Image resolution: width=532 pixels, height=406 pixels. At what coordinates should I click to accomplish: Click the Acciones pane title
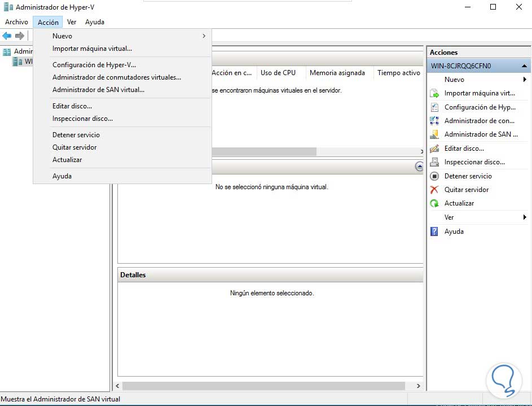(x=443, y=53)
